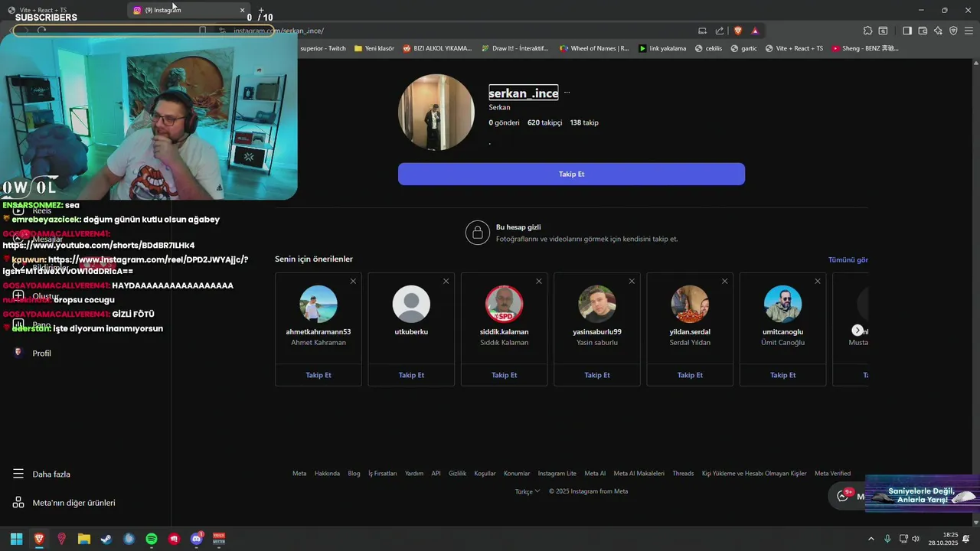This screenshot has height=551, width=980.
Task: Open the link yakalama bookmark
Action: click(662, 48)
